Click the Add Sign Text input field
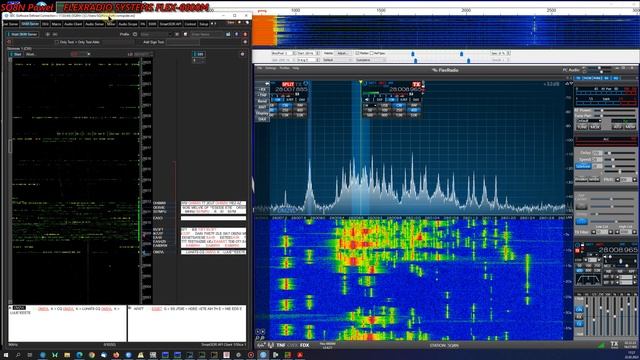 183,42
